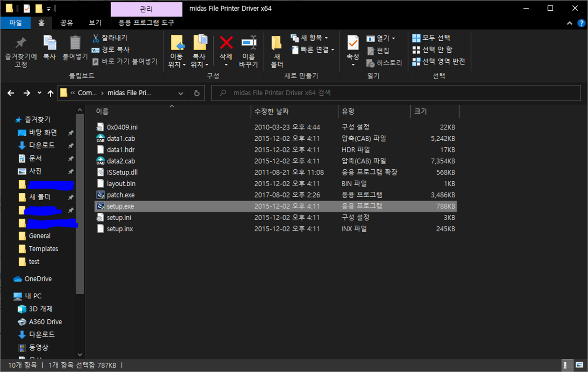Open the Templates folder in sidebar
588x372 pixels.
point(43,249)
